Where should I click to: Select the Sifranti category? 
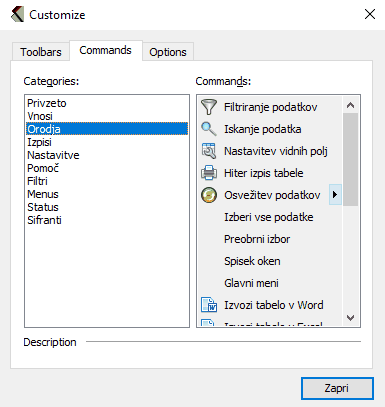coord(107,220)
